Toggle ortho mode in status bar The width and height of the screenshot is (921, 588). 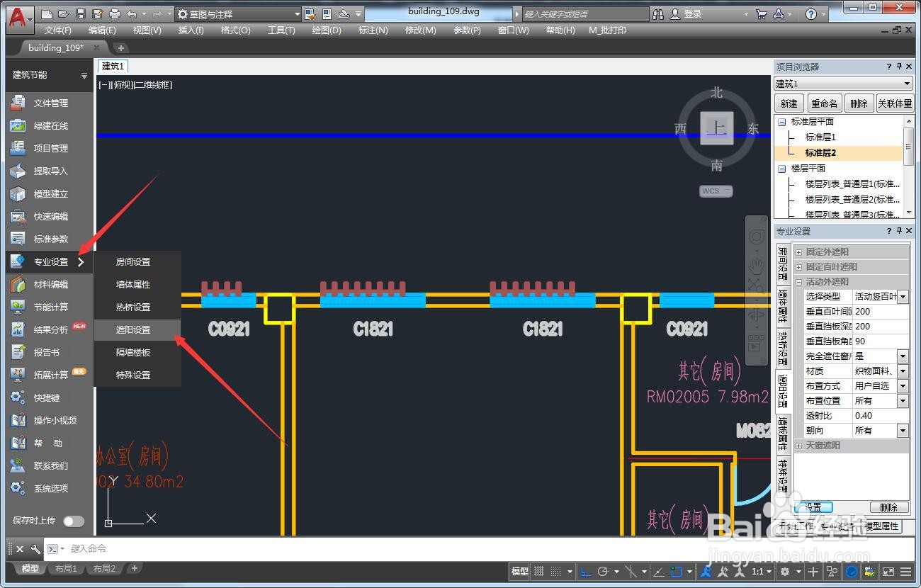point(586,572)
